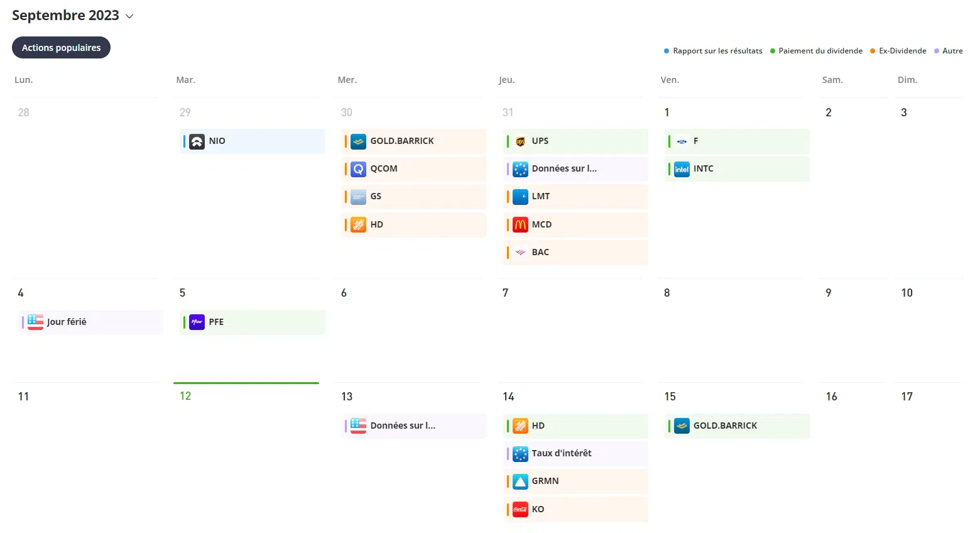This screenshot has height=533, width=980.
Task: Click the NIO logo icon on the 29th
Action: [x=197, y=141]
